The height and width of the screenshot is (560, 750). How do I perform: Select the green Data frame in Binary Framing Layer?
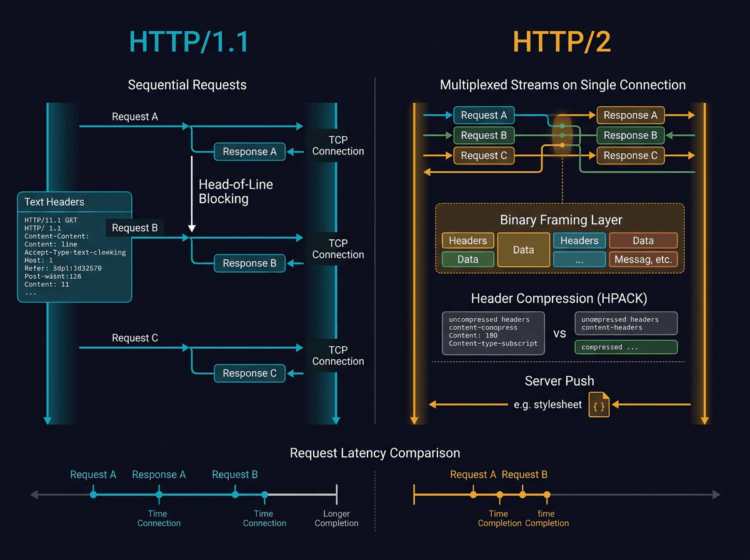(467, 259)
